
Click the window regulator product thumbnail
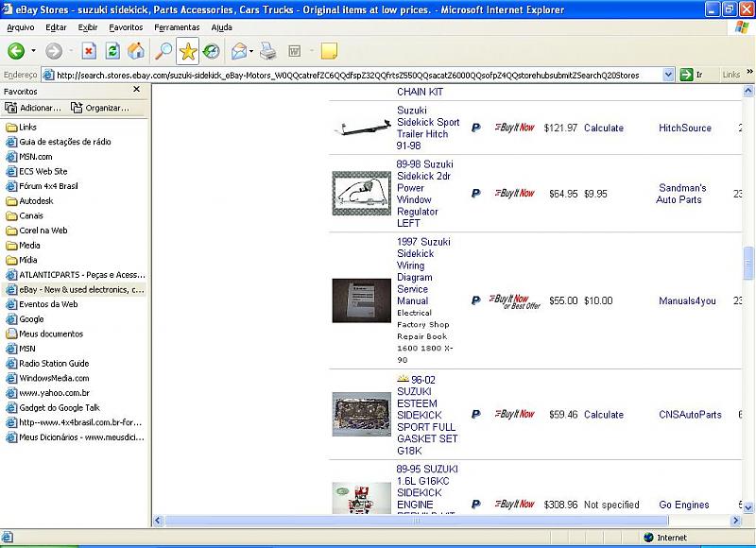362,194
